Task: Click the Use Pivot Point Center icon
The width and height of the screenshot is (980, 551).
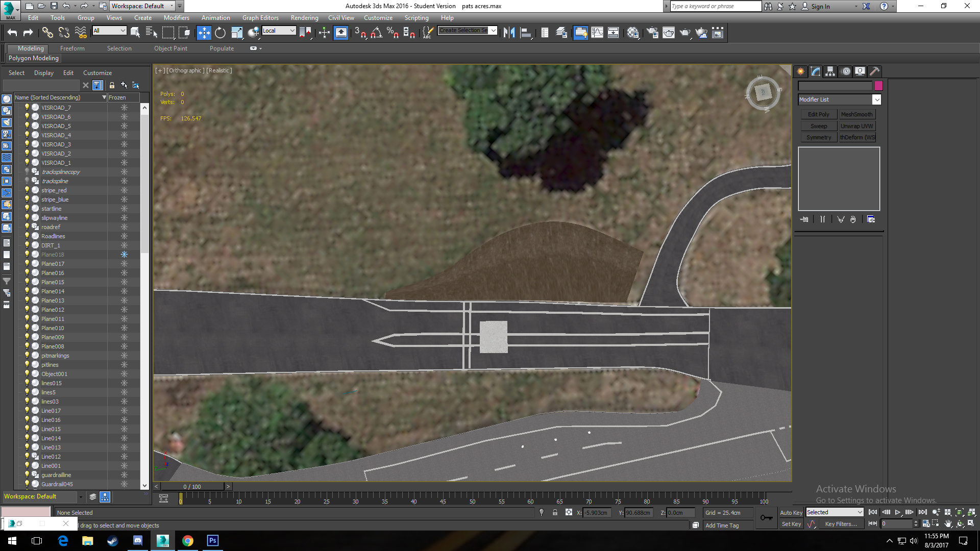Action: pyautogui.click(x=305, y=33)
